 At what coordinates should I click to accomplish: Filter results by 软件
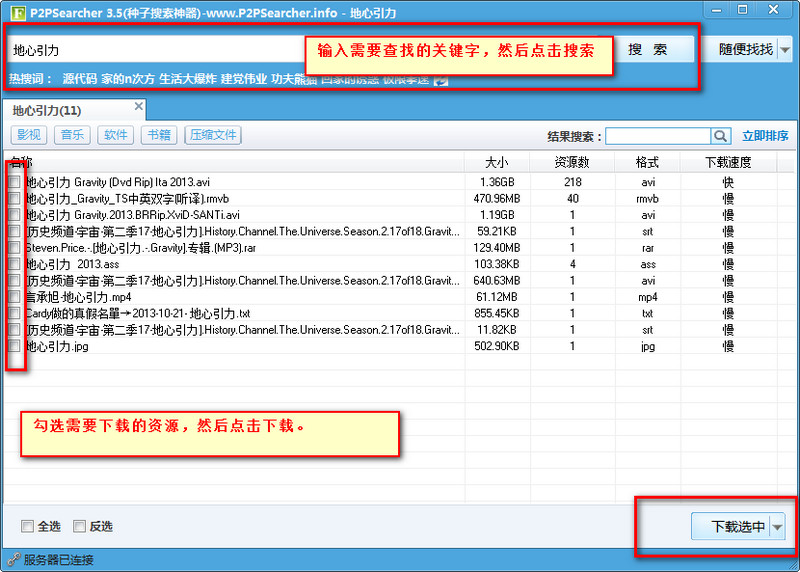(115, 135)
